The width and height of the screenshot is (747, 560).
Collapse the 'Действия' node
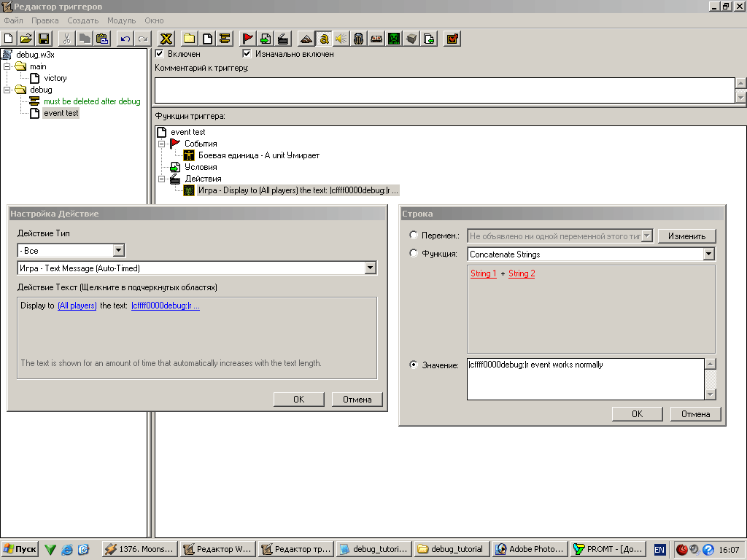tap(161, 179)
